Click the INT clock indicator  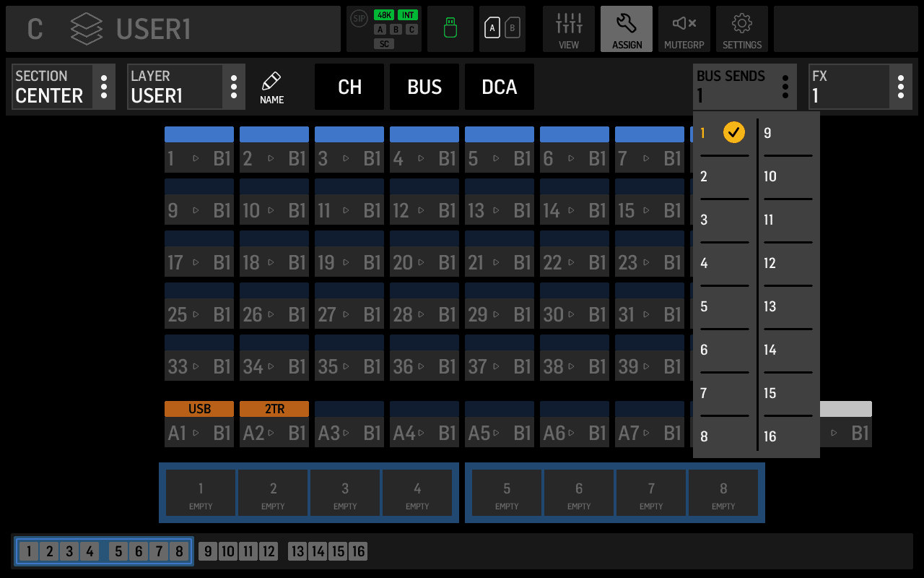(408, 15)
